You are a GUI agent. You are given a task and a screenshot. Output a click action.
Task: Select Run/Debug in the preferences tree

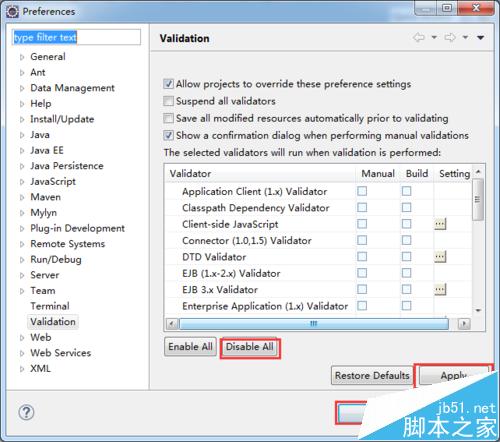pyautogui.click(x=56, y=259)
